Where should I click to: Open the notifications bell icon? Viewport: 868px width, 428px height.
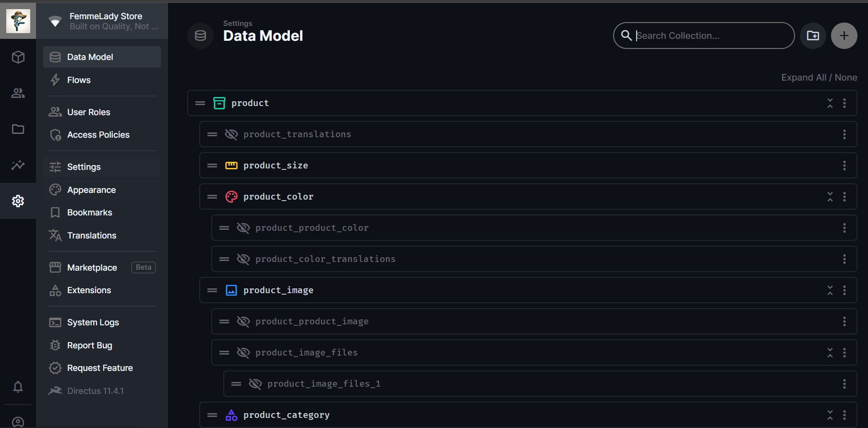18,387
